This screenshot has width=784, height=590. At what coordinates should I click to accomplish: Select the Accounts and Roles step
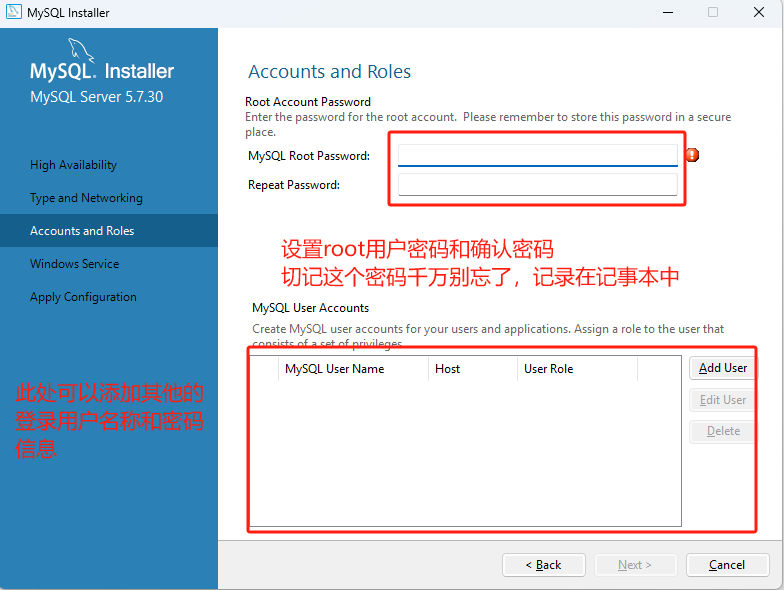click(108, 230)
